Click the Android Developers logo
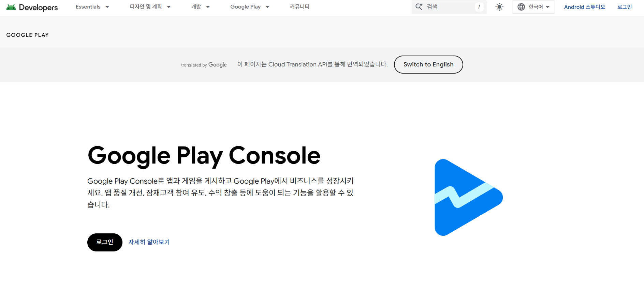644x293 pixels. pos(32,7)
